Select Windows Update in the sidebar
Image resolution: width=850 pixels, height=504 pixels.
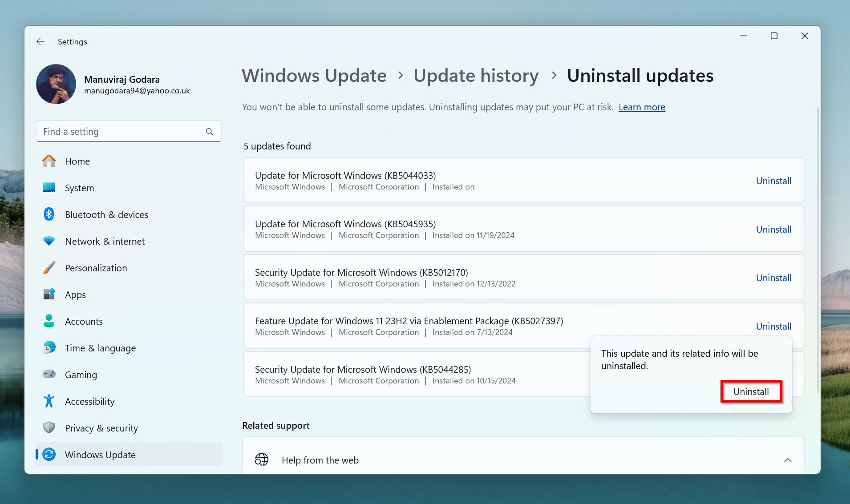click(129, 455)
